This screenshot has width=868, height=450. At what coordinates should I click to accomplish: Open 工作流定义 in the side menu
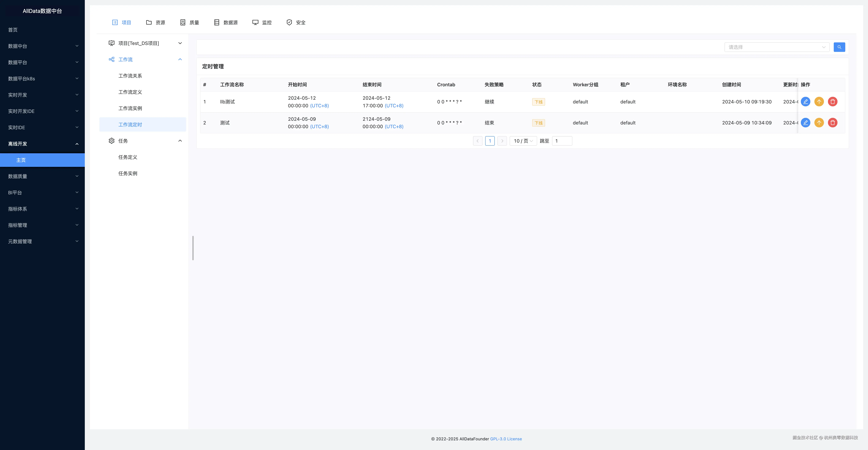130,92
